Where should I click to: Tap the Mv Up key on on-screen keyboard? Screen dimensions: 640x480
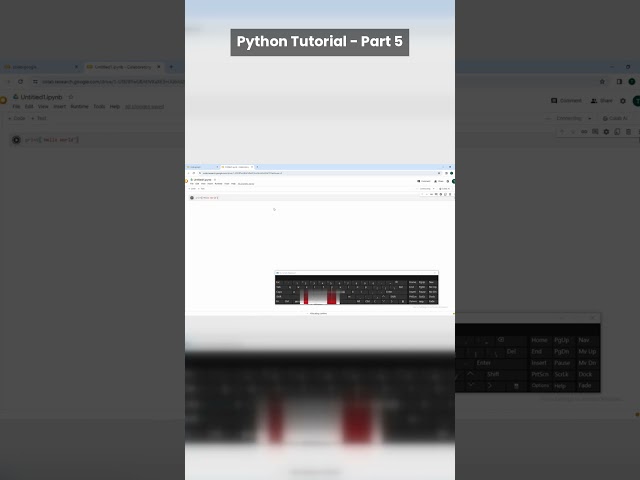[587, 351]
